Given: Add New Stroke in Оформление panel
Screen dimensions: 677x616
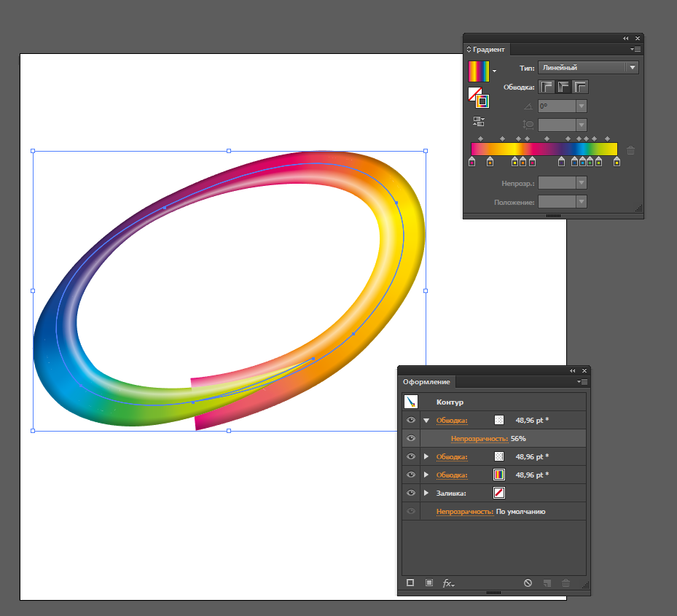Looking at the screenshot, I should [410, 582].
